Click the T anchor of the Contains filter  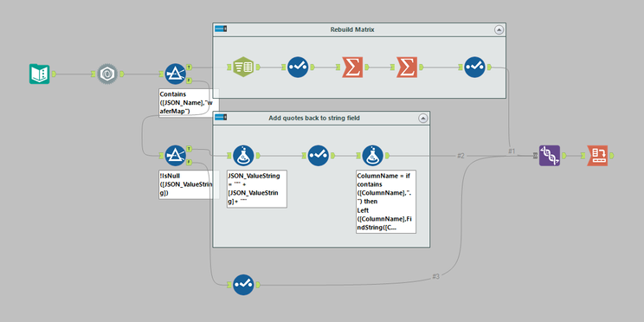click(188, 67)
